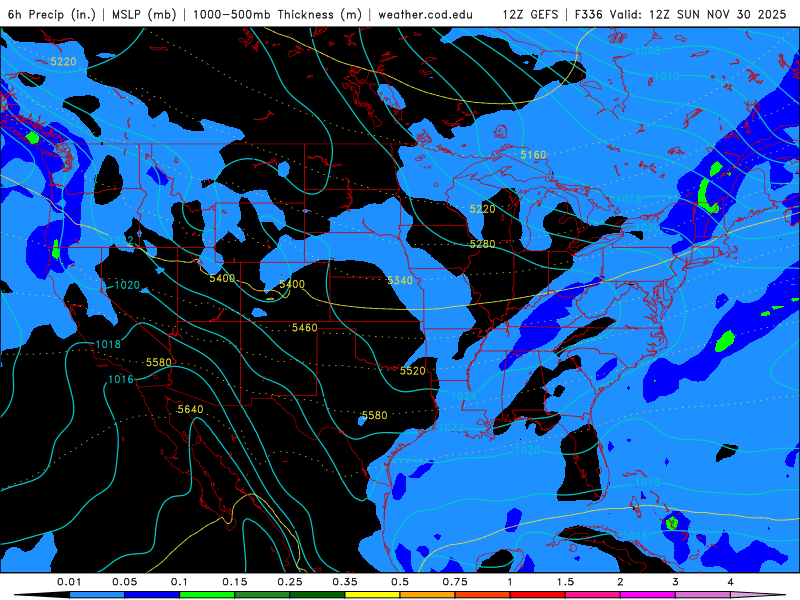Click the '0.01' legend value
800x600 pixels.
pyautogui.click(x=69, y=582)
